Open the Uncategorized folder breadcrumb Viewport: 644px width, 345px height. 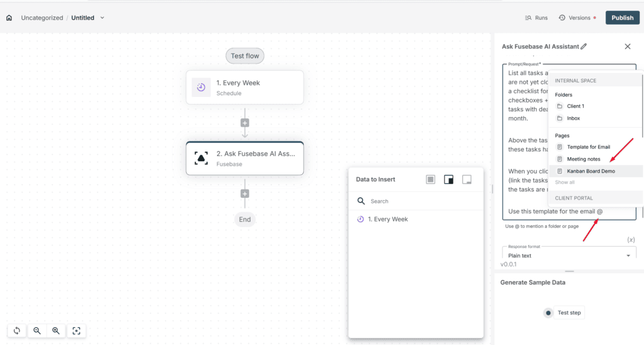[42, 18]
